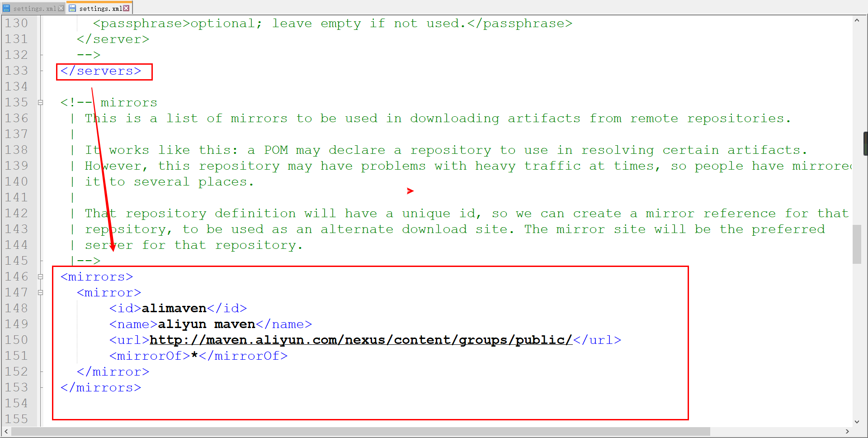
Task: Click the '<!-- mirrors' comment start
Action: [x=109, y=103]
